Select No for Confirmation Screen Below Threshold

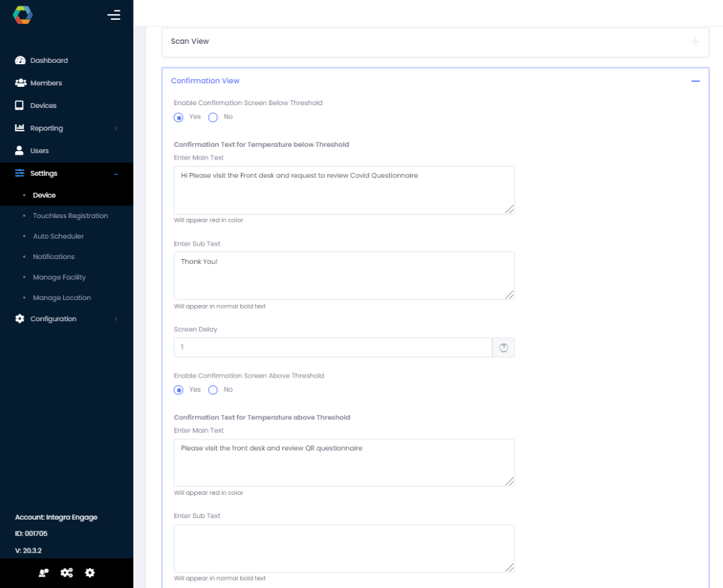point(213,117)
